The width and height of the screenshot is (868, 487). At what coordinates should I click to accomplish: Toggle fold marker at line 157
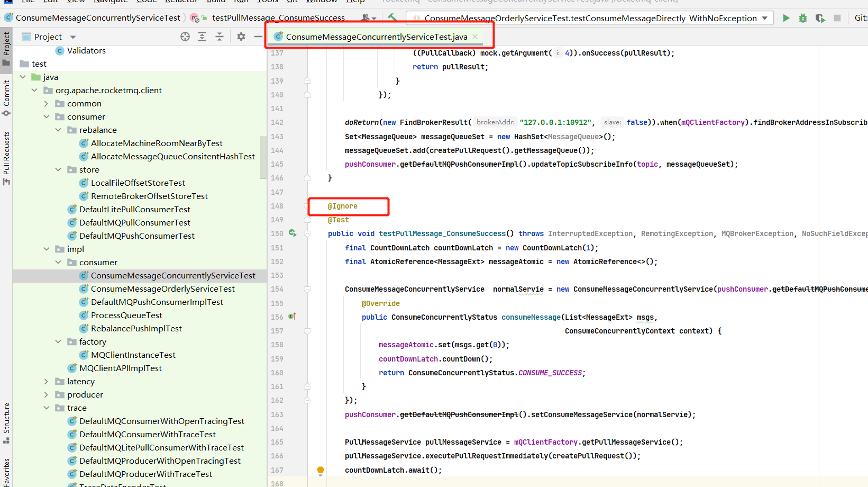click(307, 331)
